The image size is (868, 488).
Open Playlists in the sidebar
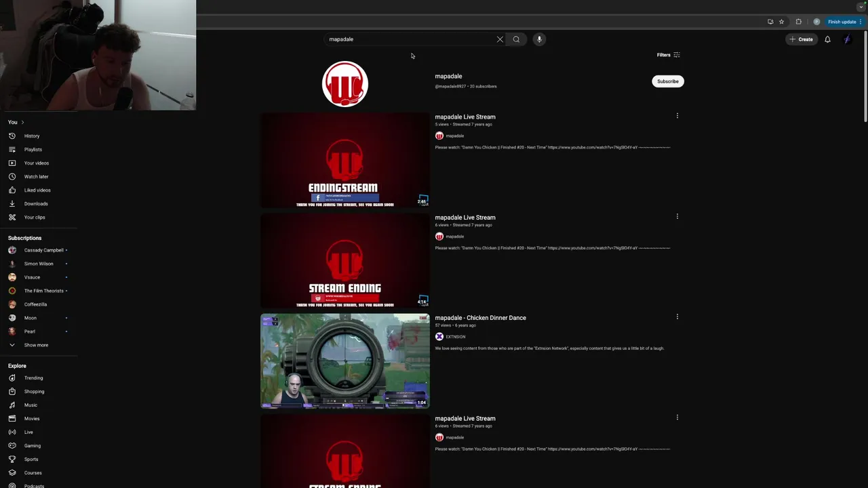[39, 150]
